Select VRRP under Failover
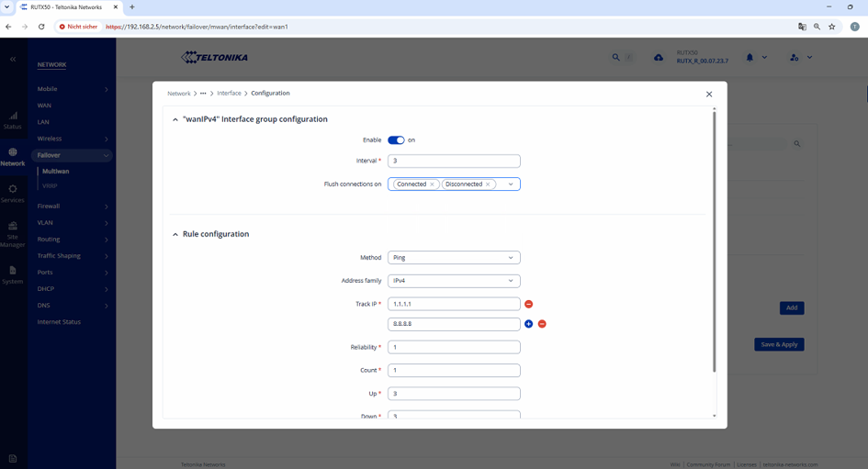Screen dimensions: 868x469 [50, 186]
